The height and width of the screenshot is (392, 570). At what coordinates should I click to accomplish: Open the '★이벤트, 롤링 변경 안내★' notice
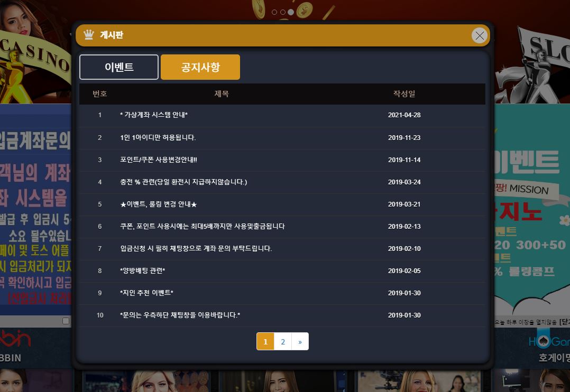point(159,204)
